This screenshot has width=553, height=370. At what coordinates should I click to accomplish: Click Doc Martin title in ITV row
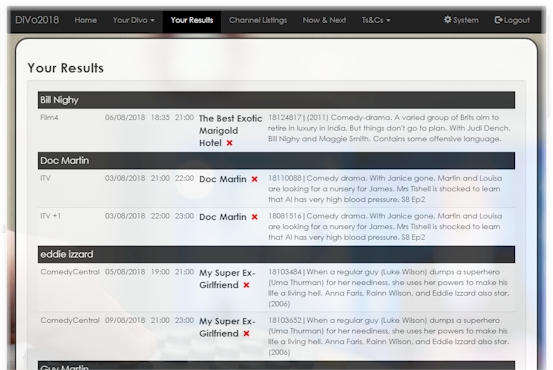[223, 180]
